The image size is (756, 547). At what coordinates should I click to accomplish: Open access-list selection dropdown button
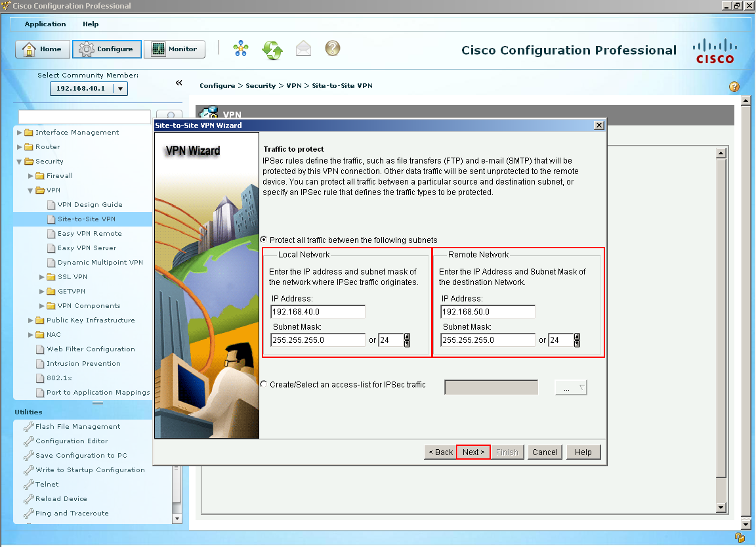[571, 387]
